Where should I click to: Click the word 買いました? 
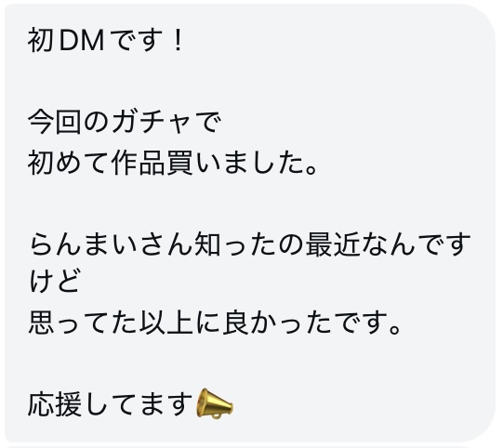(x=235, y=163)
